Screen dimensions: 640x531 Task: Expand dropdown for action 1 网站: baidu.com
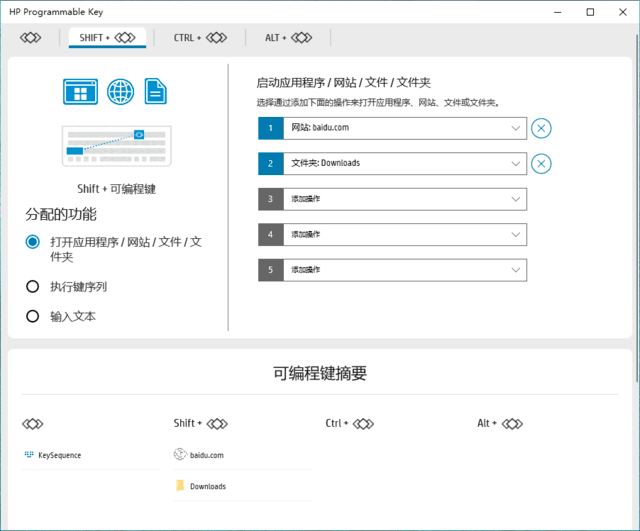[x=515, y=128]
